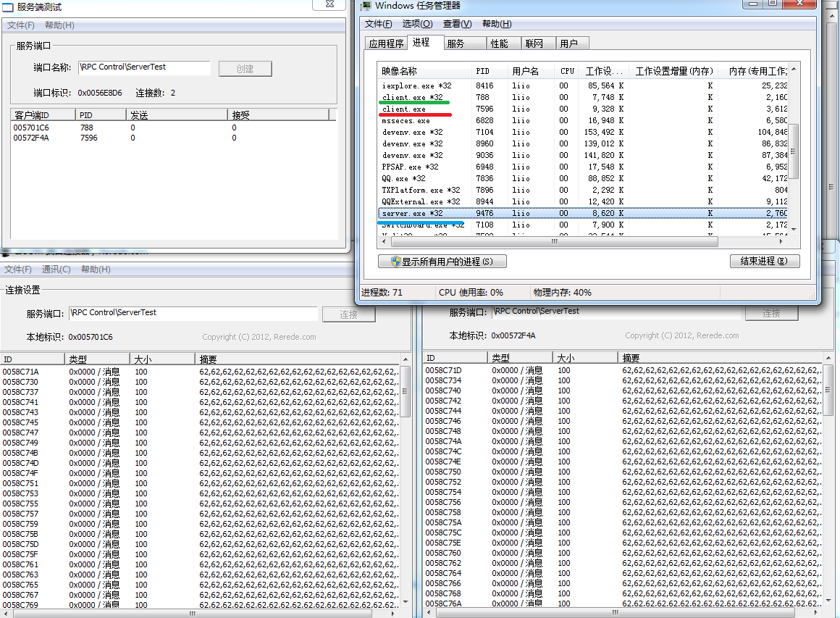Select iexplore.exe *32 process row
This screenshot has width=840, height=618.
point(583,85)
